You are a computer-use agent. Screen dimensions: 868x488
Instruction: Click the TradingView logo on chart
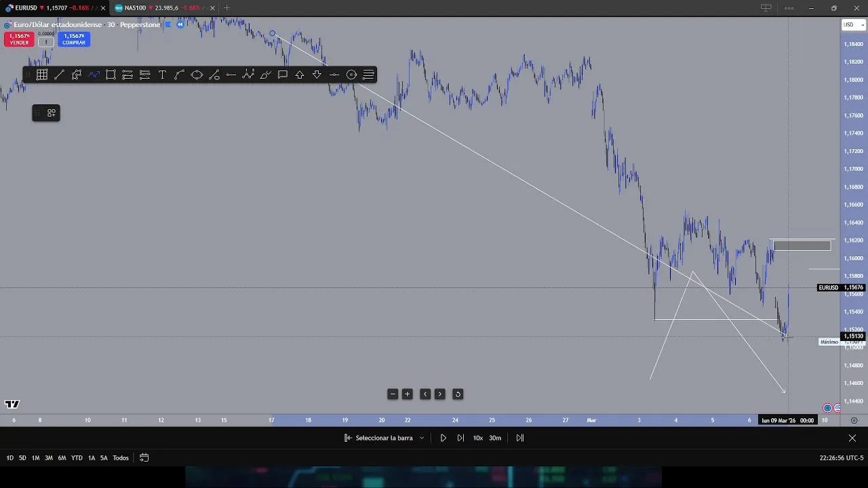(x=12, y=405)
